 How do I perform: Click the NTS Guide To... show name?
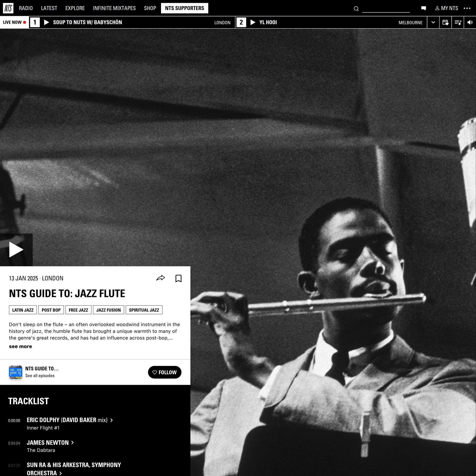point(42,369)
